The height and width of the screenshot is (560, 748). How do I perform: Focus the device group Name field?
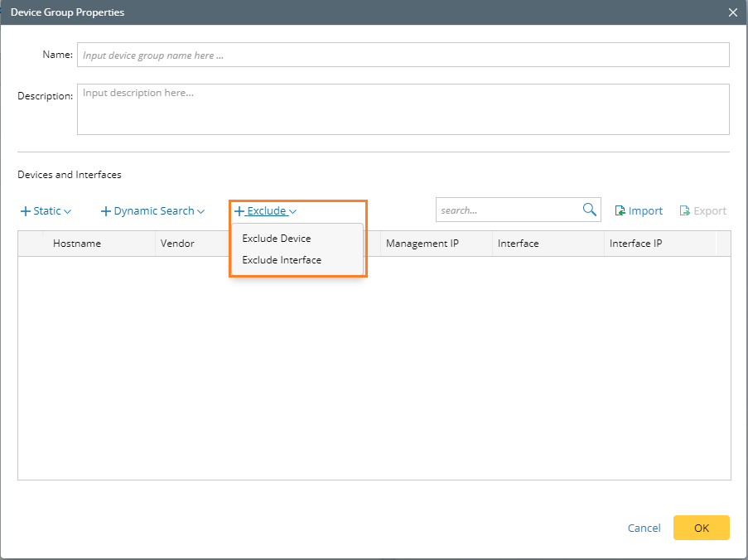click(x=403, y=55)
